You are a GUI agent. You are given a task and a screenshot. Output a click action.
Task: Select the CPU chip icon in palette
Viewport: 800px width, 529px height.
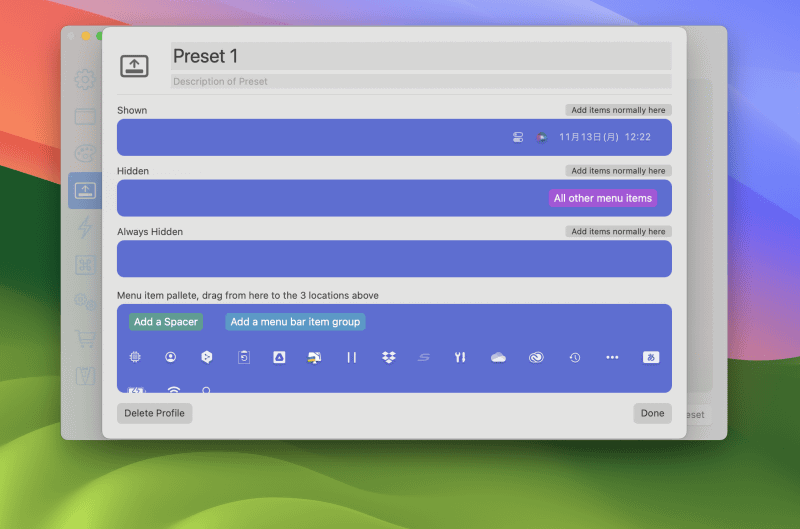tap(135, 357)
